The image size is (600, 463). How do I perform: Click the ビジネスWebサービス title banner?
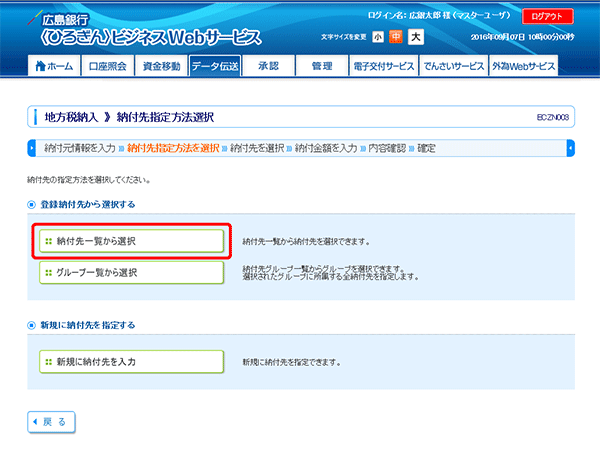151,37
